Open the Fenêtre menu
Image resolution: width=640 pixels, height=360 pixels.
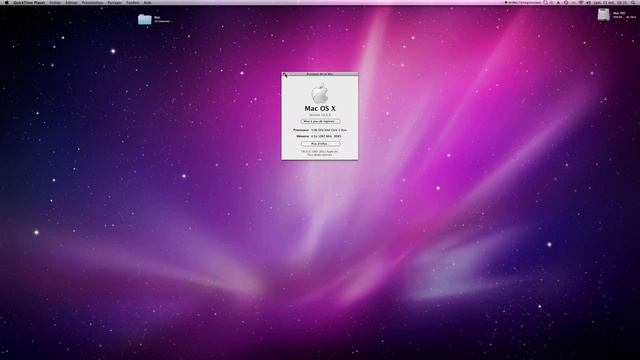coord(133,2)
